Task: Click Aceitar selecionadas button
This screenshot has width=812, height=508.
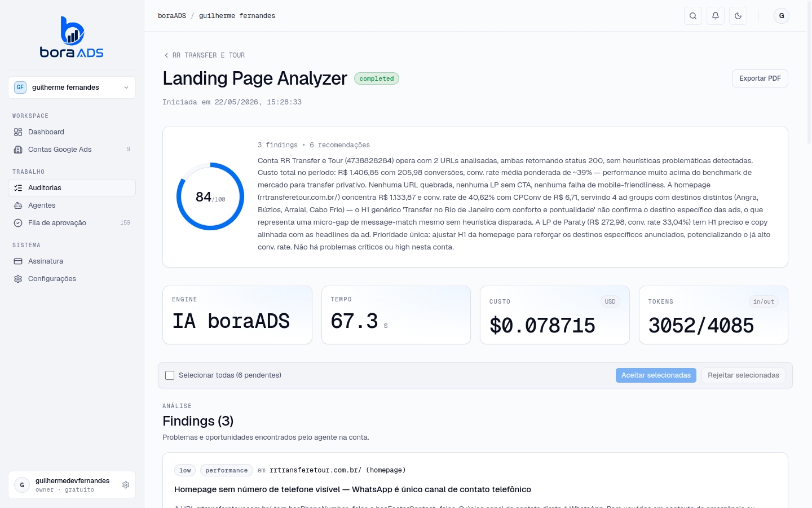Action: pyautogui.click(x=656, y=375)
